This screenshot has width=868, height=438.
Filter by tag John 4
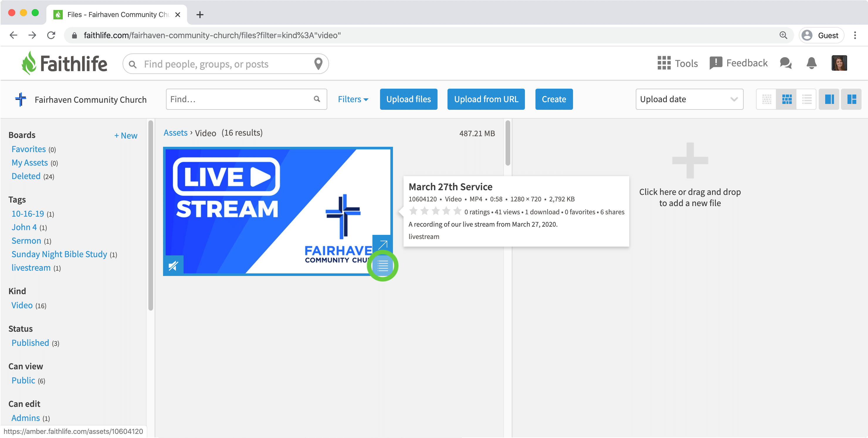(x=24, y=227)
